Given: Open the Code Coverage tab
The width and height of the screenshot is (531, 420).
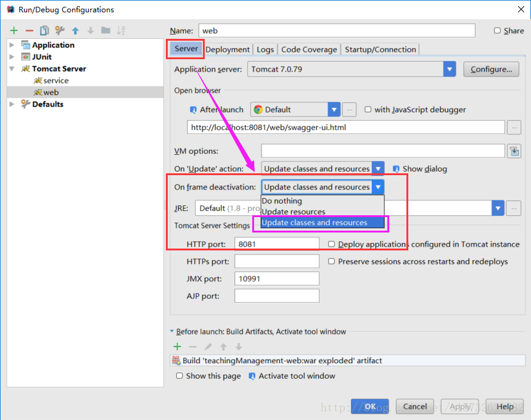Looking at the screenshot, I should (309, 49).
